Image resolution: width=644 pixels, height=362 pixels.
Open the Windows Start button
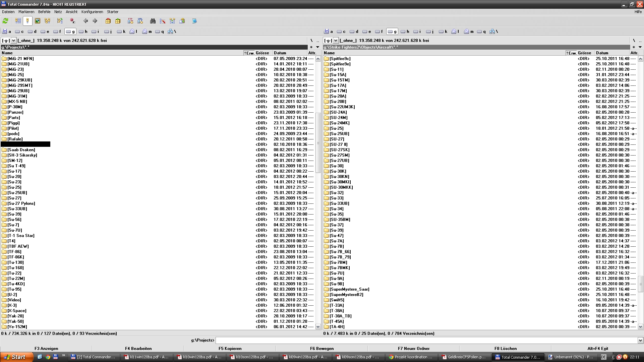[17, 357]
